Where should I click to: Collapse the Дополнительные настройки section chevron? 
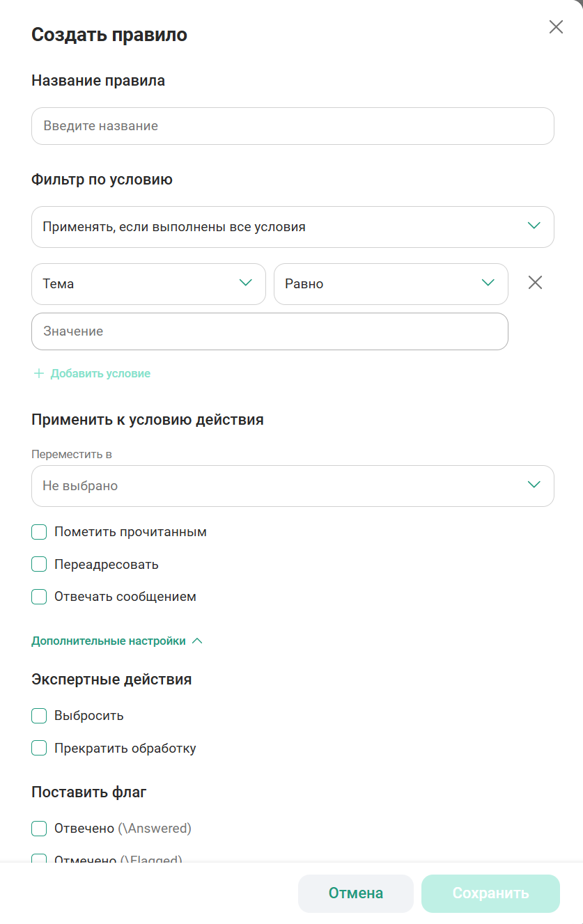pyautogui.click(x=198, y=640)
